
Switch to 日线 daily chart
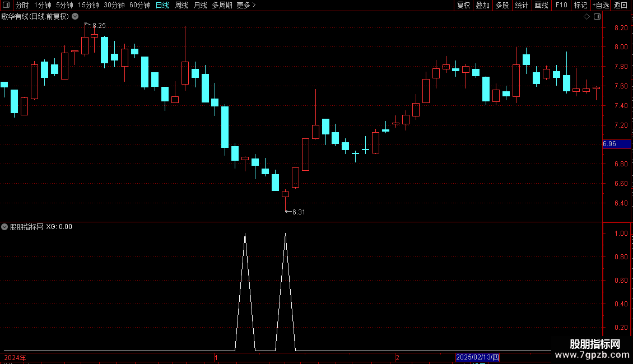coord(162,5)
